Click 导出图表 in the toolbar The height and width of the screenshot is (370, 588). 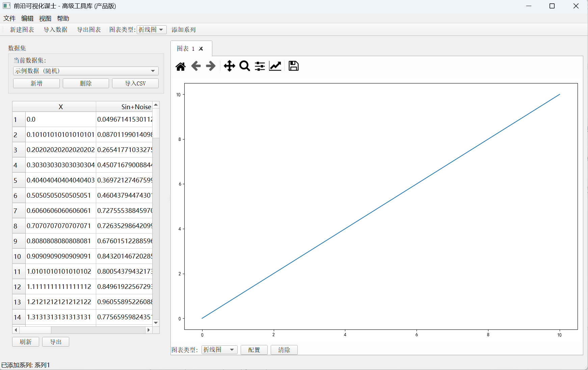point(89,30)
